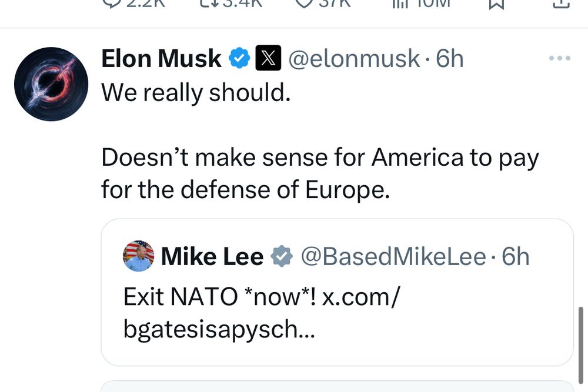Open the three-dot more options menu
The width and height of the screenshot is (588, 392).
(x=559, y=58)
